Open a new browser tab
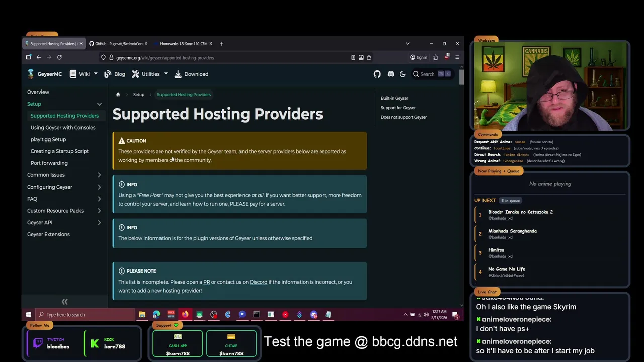The image size is (644, 362). click(221, 44)
